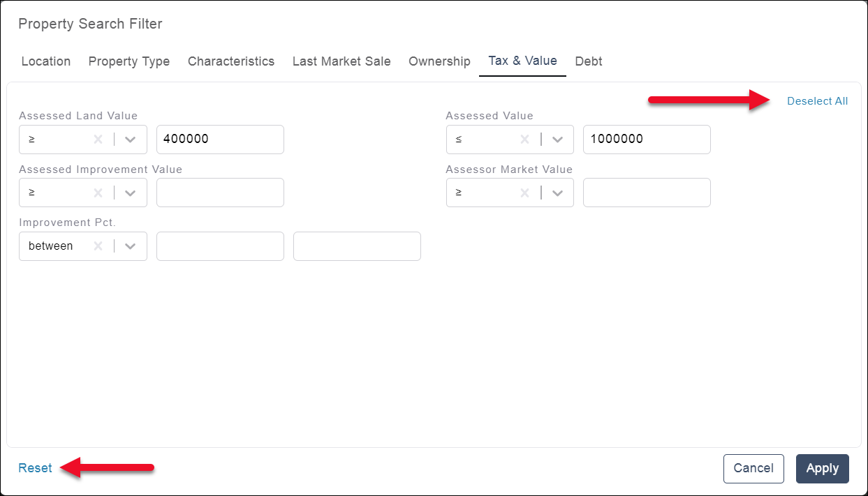Clear the Improvement Pct. 'between' operator

(x=98, y=246)
